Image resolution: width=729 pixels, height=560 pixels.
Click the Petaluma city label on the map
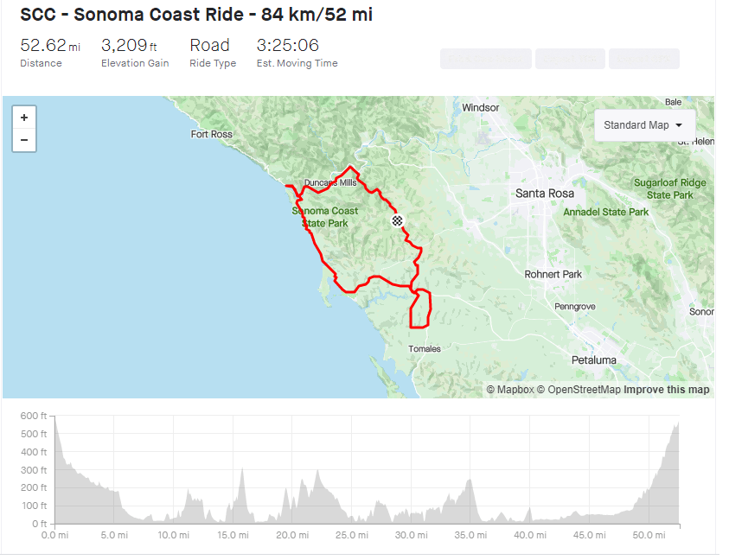[x=594, y=360]
